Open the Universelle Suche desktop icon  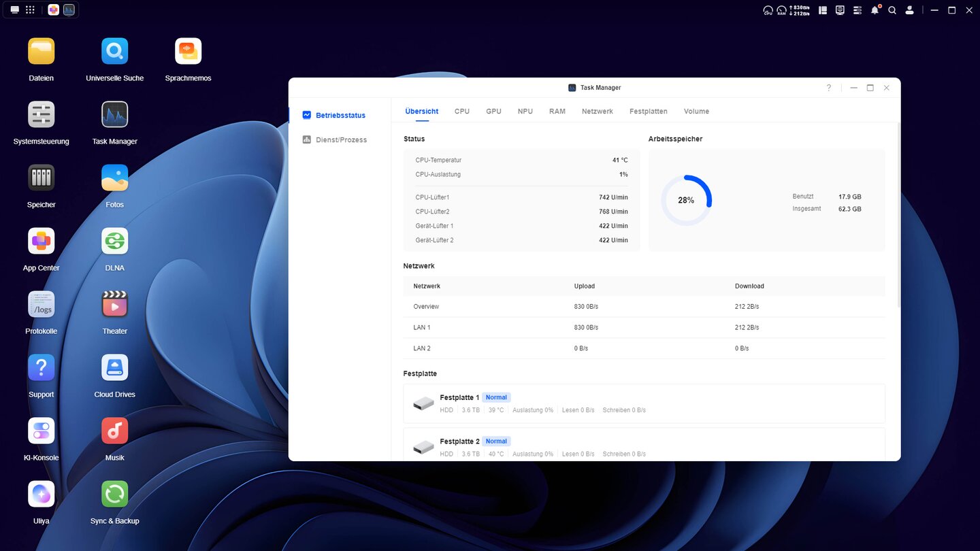pyautogui.click(x=114, y=52)
